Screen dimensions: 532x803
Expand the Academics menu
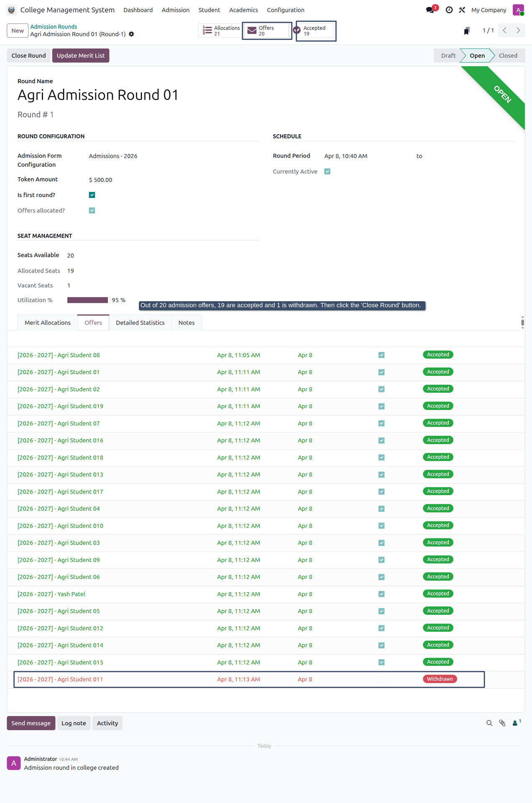243,10
